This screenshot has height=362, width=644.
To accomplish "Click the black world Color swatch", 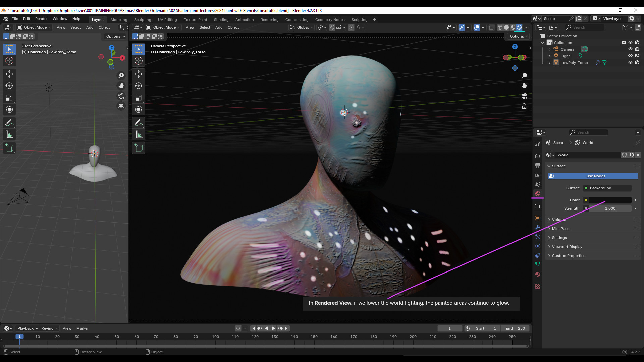I will (610, 200).
